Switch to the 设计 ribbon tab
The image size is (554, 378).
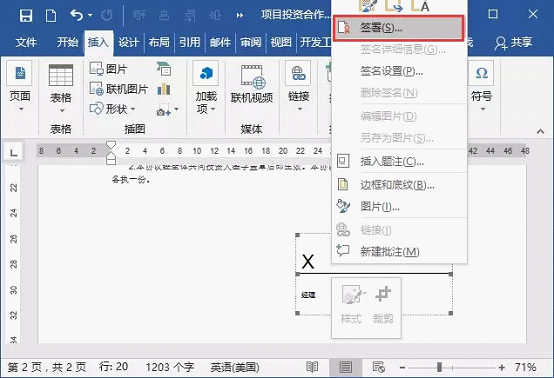[128, 42]
